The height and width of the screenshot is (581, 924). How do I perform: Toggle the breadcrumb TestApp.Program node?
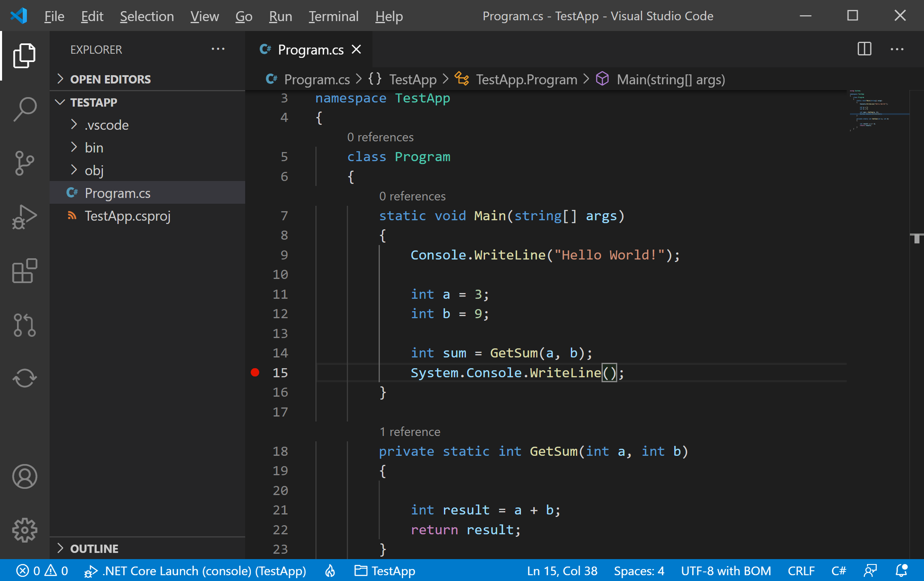[x=526, y=79]
